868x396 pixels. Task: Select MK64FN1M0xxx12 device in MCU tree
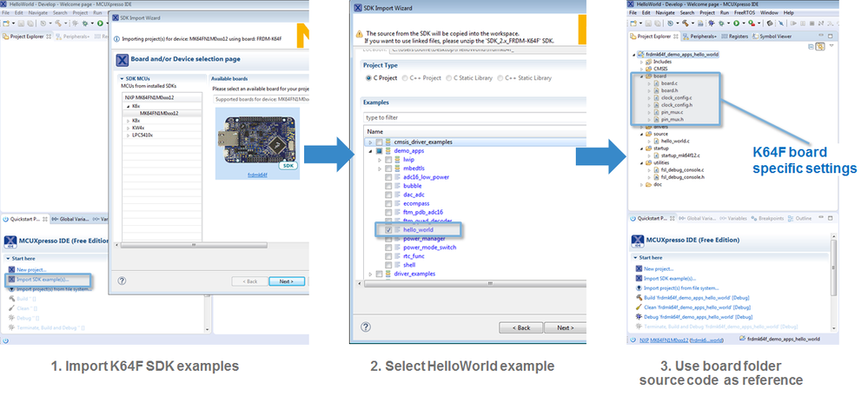coord(159,113)
